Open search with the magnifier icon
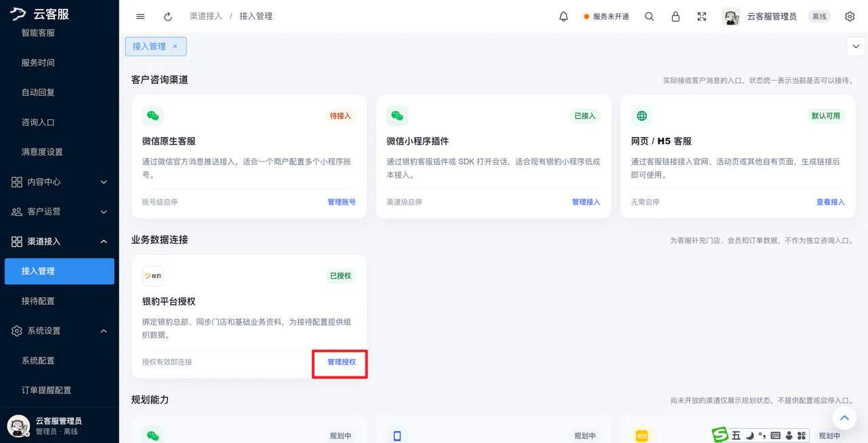Viewport: 868px width, 443px height. click(650, 16)
